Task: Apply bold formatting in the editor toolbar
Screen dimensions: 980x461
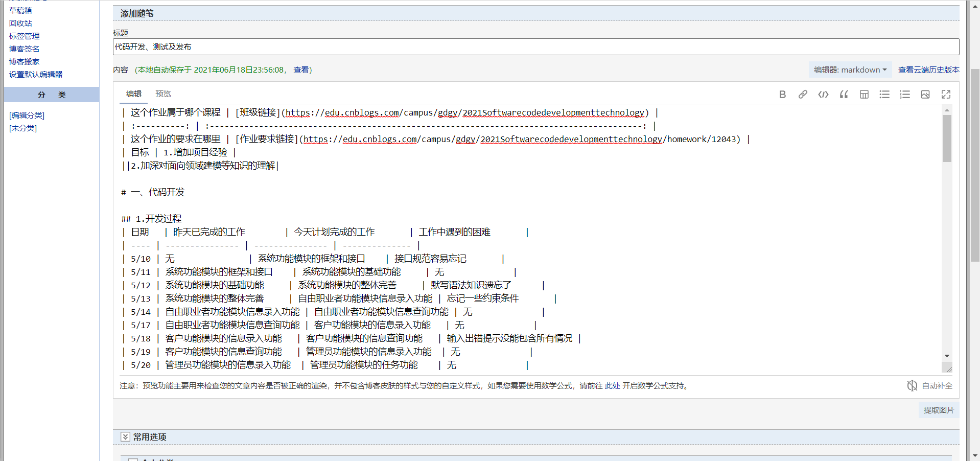Action: (782, 95)
